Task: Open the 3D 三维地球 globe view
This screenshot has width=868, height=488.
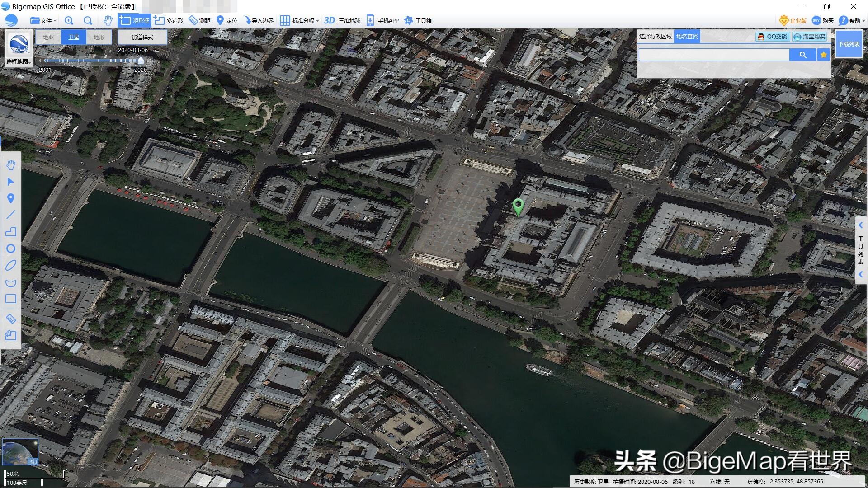Action: [x=342, y=20]
